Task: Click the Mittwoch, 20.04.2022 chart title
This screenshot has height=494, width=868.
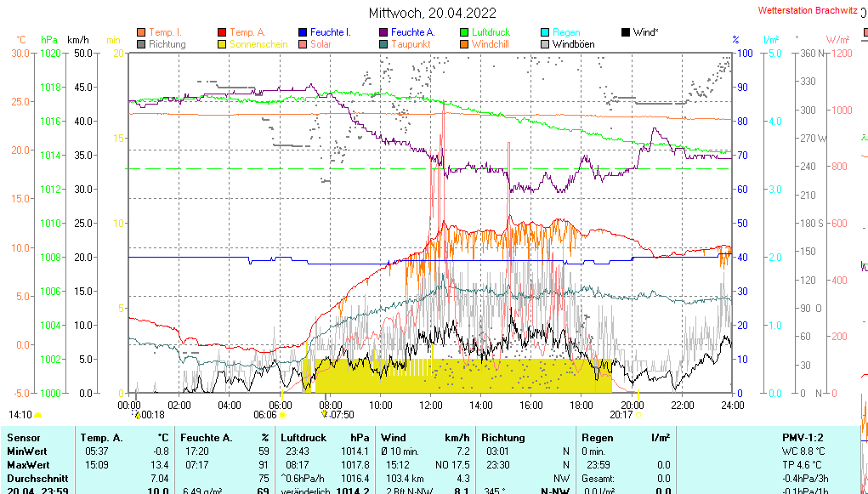Action: [x=433, y=13]
